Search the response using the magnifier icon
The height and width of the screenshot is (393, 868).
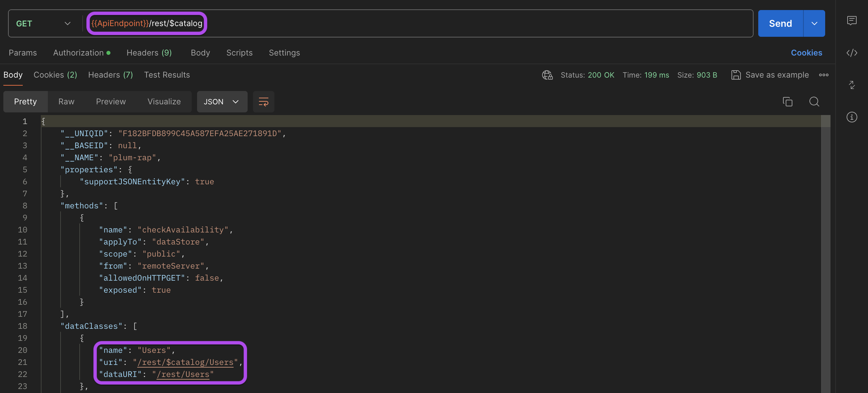pos(814,101)
